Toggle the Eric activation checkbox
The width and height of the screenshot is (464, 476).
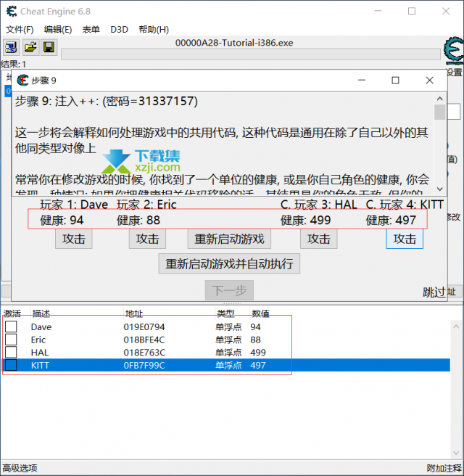pyautogui.click(x=11, y=340)
